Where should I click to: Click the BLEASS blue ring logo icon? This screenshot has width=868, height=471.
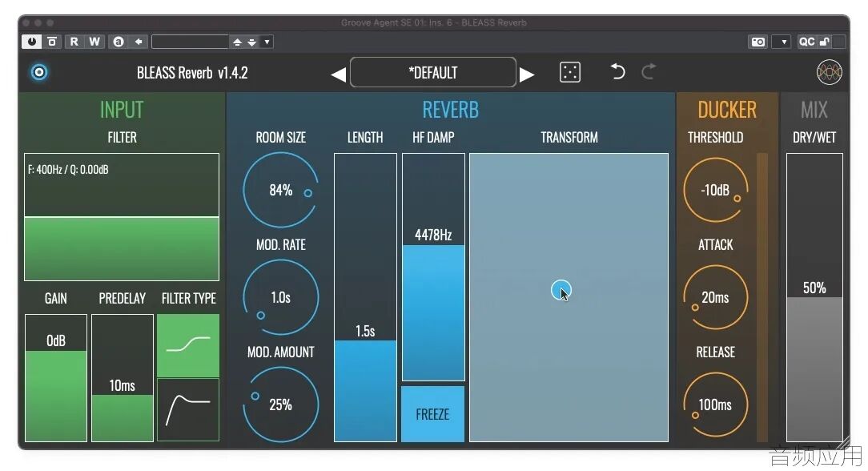tap(39, 72)
